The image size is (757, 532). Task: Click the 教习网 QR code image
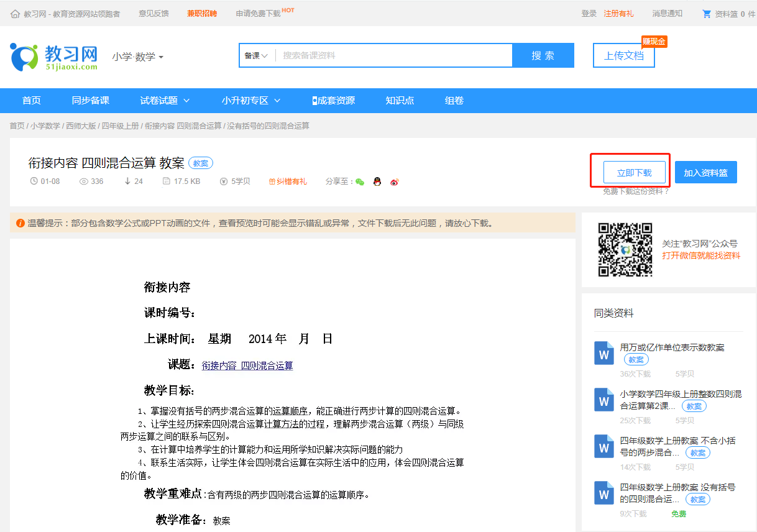[x=625, y=250]
